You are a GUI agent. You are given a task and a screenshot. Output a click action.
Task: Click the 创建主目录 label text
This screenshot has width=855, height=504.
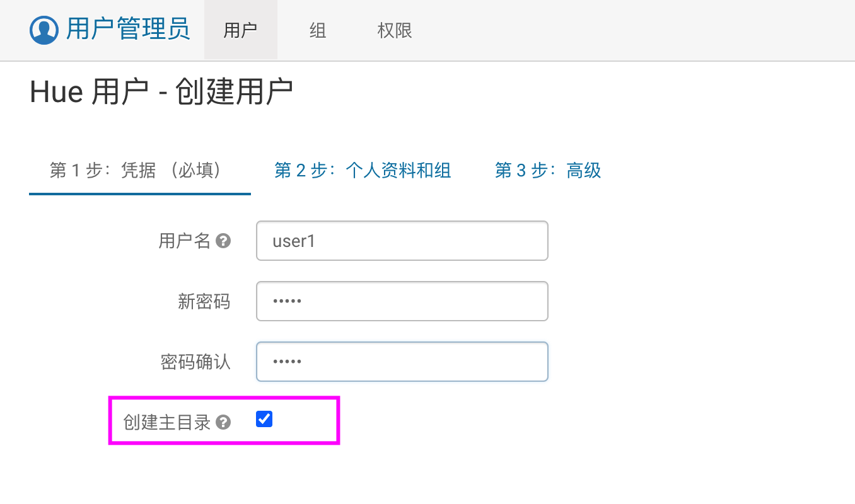(167, 422)
